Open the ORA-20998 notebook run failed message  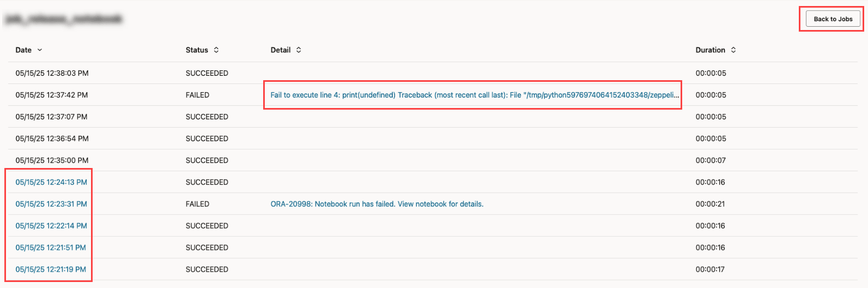[x=377, y=204]
